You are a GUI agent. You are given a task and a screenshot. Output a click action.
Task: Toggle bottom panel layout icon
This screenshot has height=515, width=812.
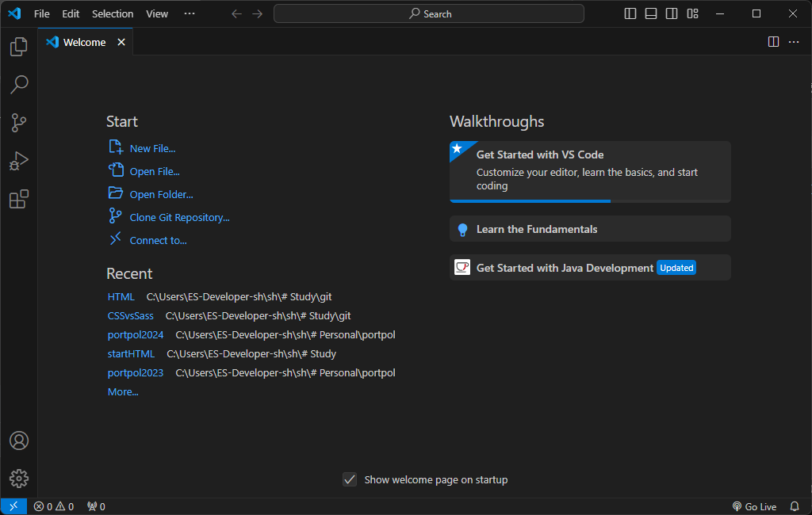coord(651,13)
